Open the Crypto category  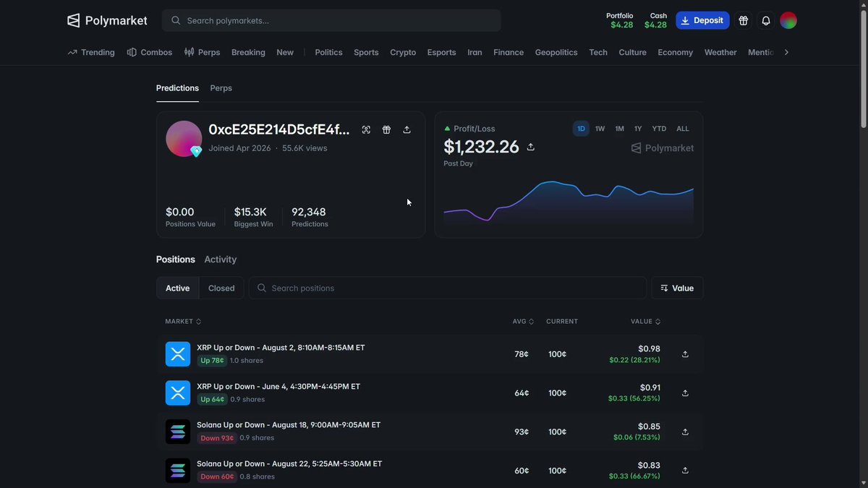tap(403, 52)
